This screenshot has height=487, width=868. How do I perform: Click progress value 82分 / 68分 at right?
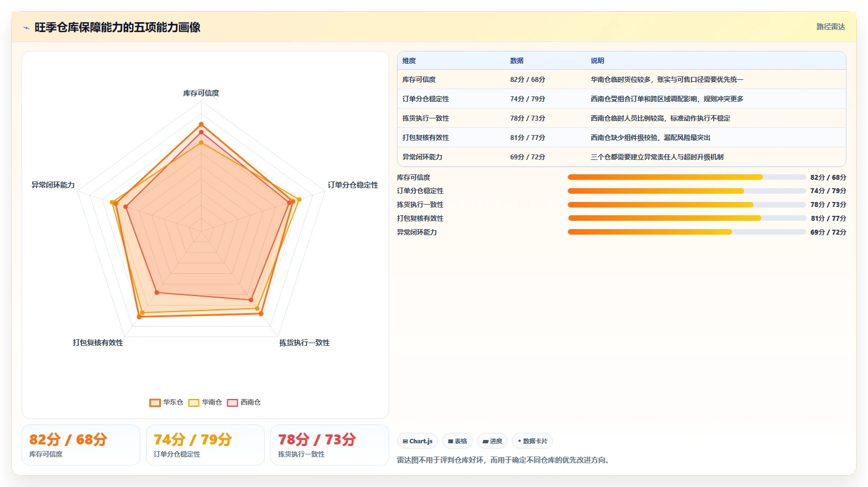point(828,178)
